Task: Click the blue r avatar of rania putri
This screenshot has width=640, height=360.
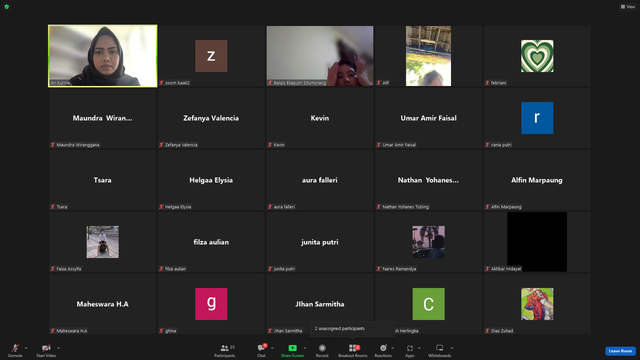Action: [537, 118]
